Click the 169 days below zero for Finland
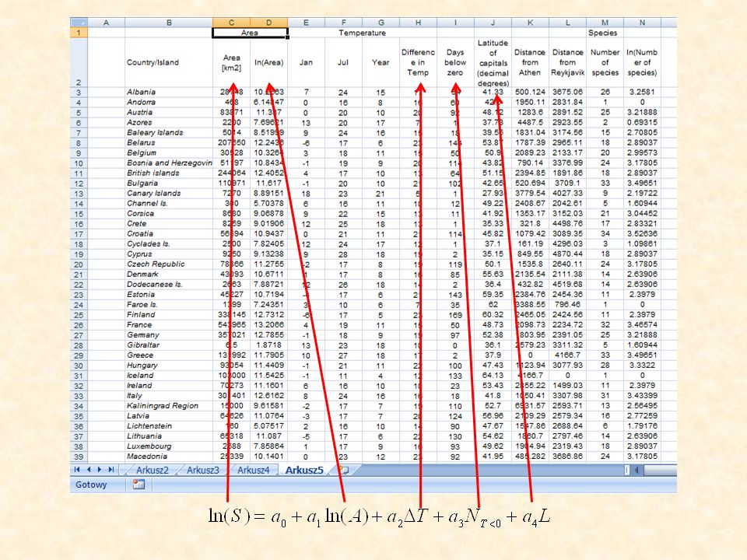Screen dimensions: 747x560 pyautogui.click(x=455, y=315)
